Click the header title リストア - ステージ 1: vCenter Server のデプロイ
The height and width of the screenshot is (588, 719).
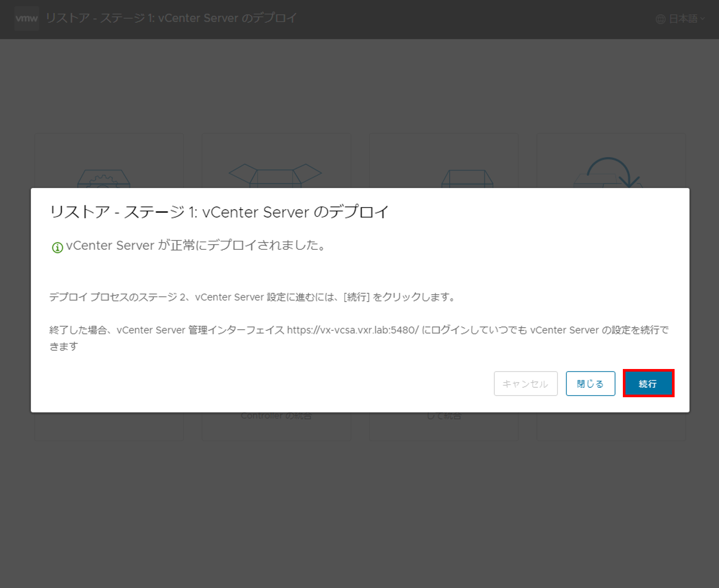click(171, 18)
